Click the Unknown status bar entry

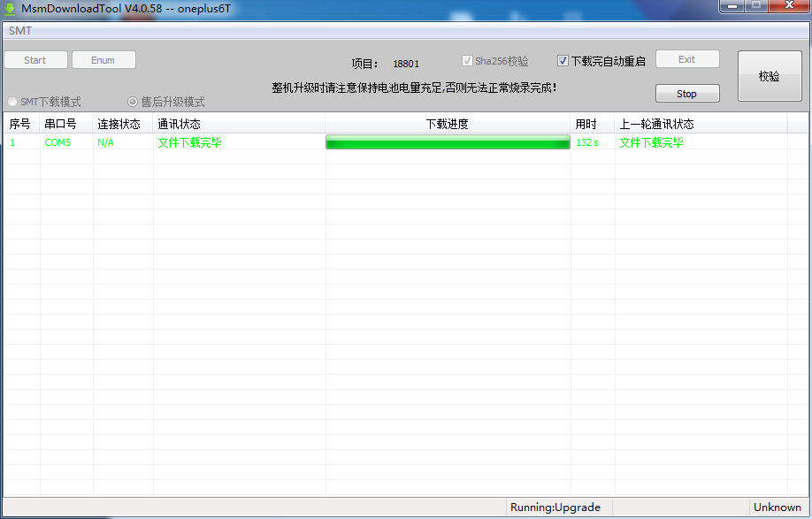[778, 508]
